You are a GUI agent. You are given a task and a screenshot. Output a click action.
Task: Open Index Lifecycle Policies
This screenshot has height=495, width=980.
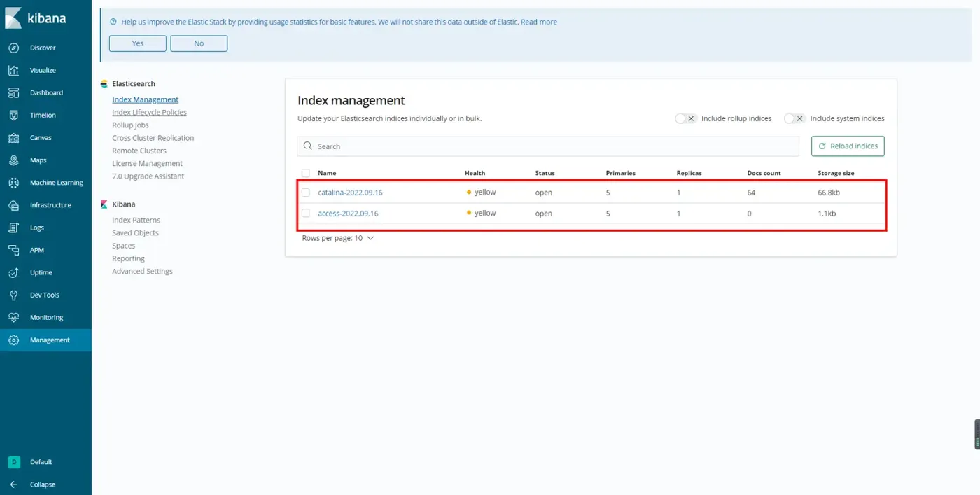[149, 112]
